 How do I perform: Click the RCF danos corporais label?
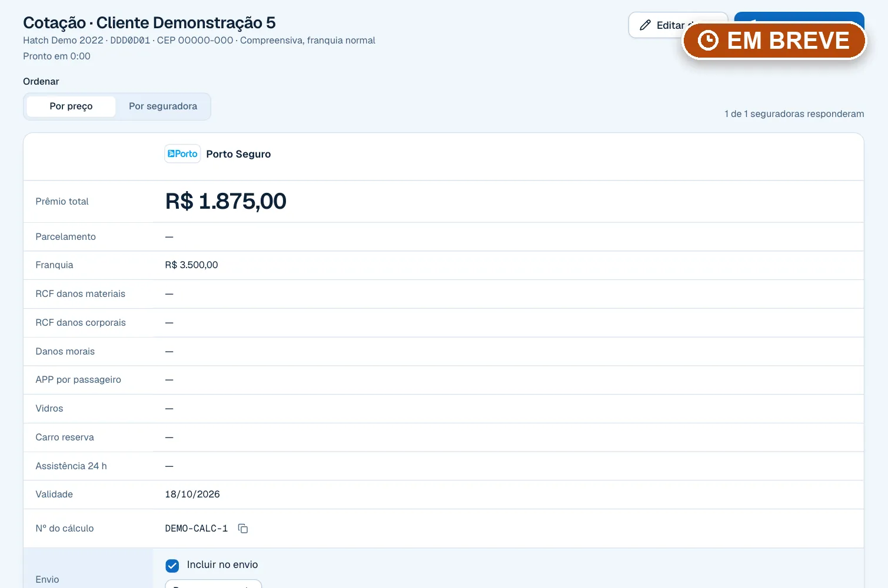(x=81, y=323)
